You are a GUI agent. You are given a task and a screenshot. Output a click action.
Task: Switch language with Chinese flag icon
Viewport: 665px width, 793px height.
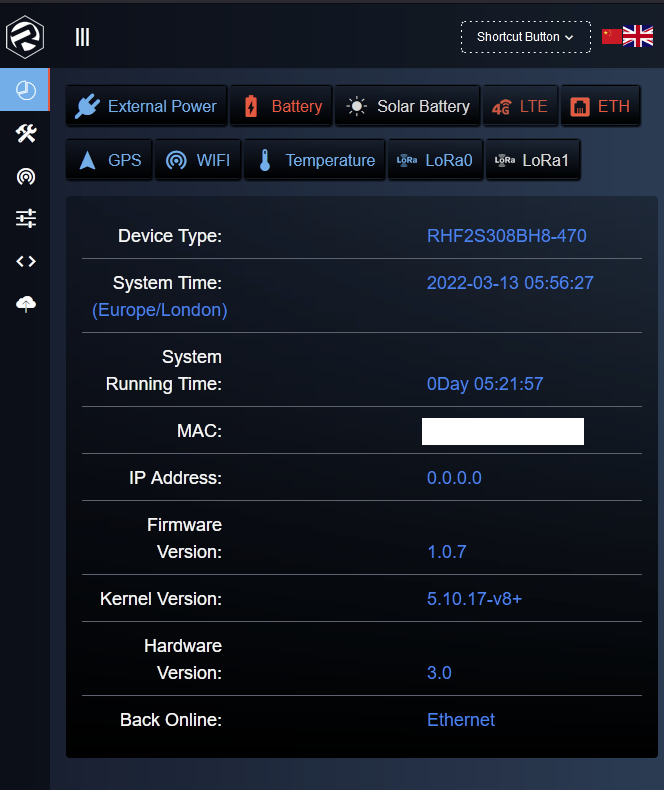click(x=612, y=36)
